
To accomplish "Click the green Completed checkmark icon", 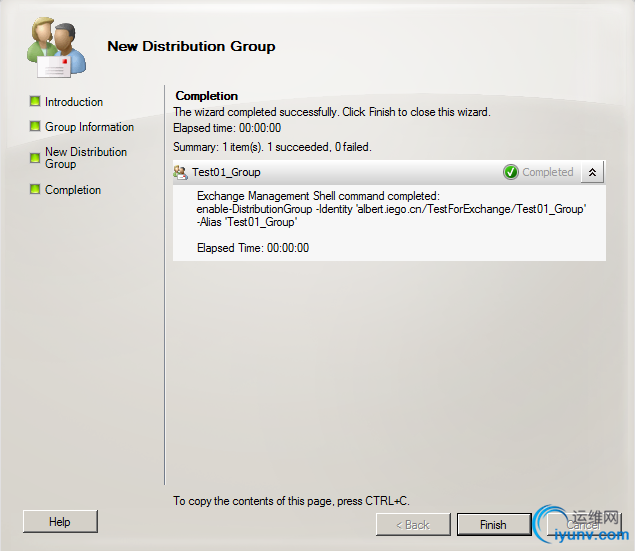I will (511, 172).
